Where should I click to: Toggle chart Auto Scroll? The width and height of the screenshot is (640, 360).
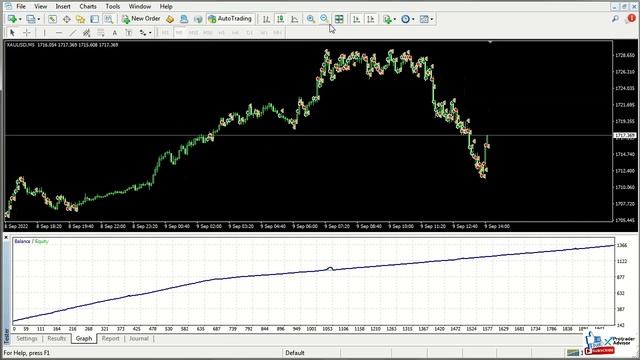pyautogui.click(x=356, y=19)
